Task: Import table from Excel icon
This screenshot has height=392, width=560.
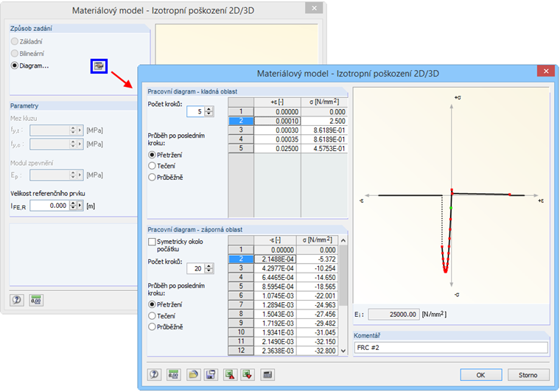Action: pyautogui.click(x=247, y=374)
